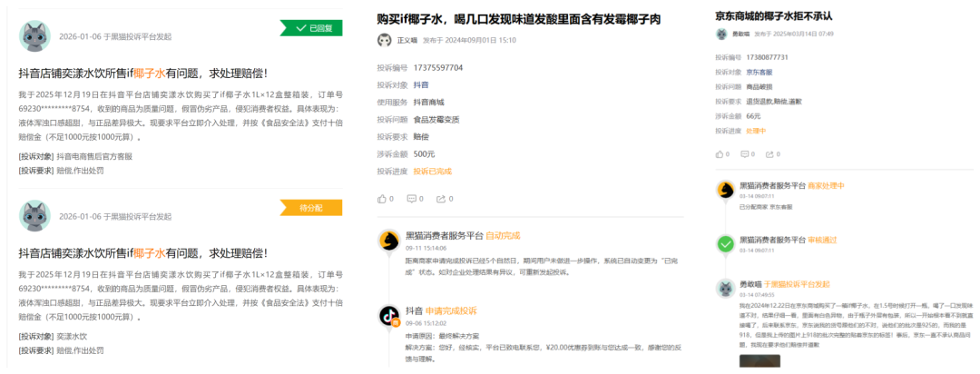Click the green checkmark beside 审核通过
This screenshot has height=374, width=980.
click(x=725, y=244)
